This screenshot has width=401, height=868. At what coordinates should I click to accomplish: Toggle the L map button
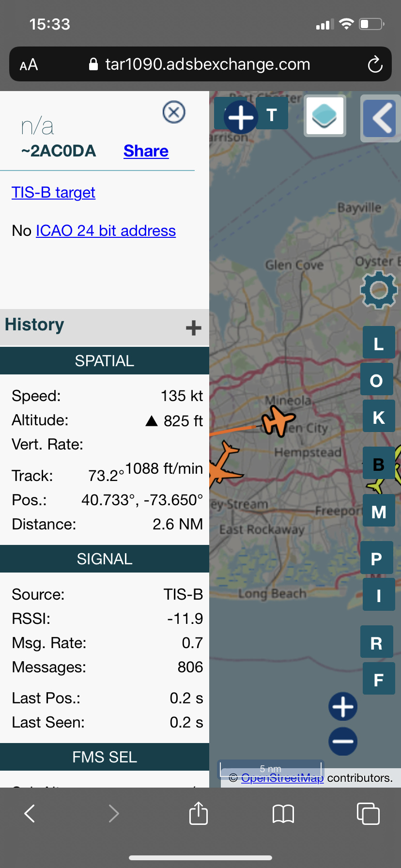point(379,343)
